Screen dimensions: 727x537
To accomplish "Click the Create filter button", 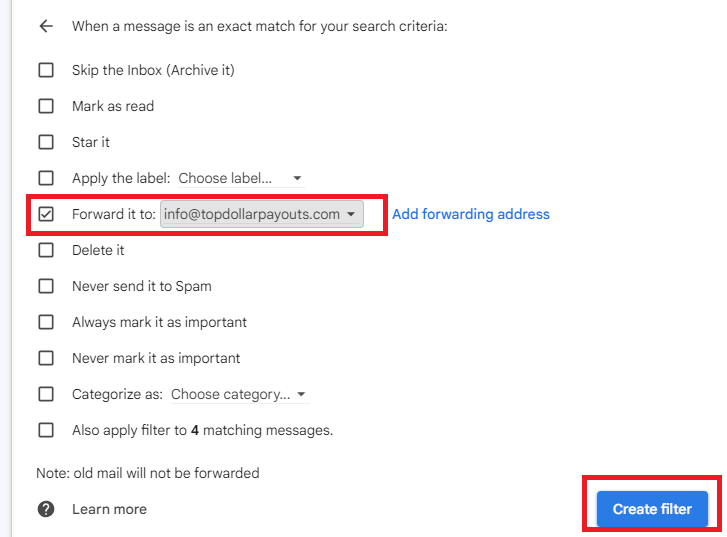I will 652,509.
